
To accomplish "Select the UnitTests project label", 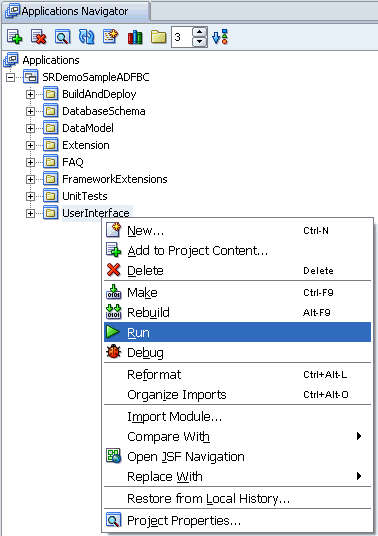I will pyautogui.click(x=85, y=196).
